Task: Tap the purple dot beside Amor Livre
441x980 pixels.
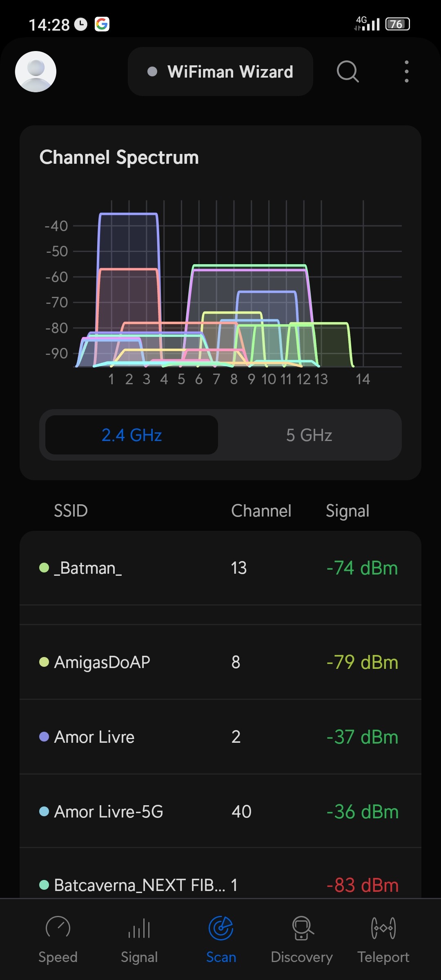Action: 44,737
